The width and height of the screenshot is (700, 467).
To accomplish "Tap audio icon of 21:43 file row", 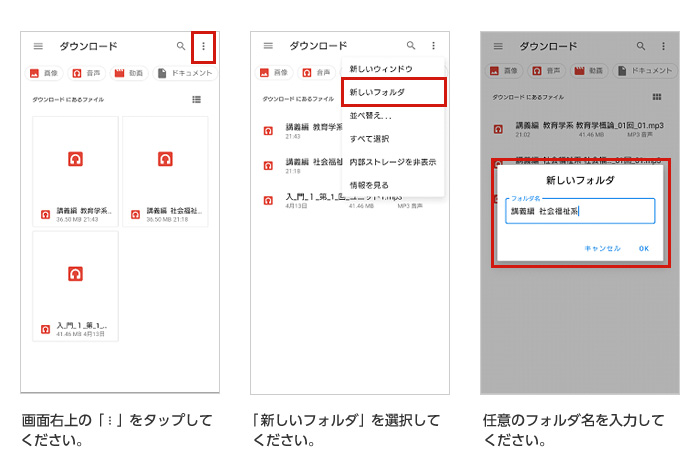I will click(x=268, y=131).
